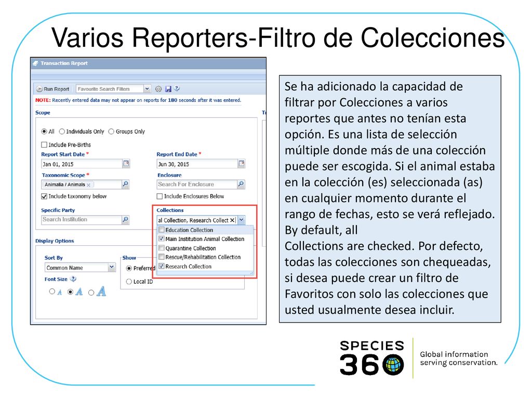The height and width of the screenshot is (399, 532).
Task: Click the Run Report button
Action: (53, 89)
